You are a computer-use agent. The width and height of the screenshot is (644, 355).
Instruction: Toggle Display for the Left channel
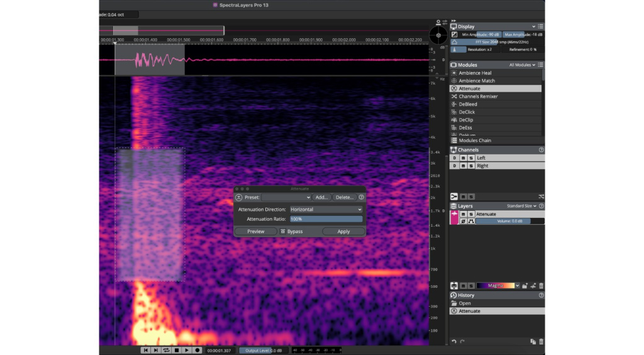click(x=454, y=158)
